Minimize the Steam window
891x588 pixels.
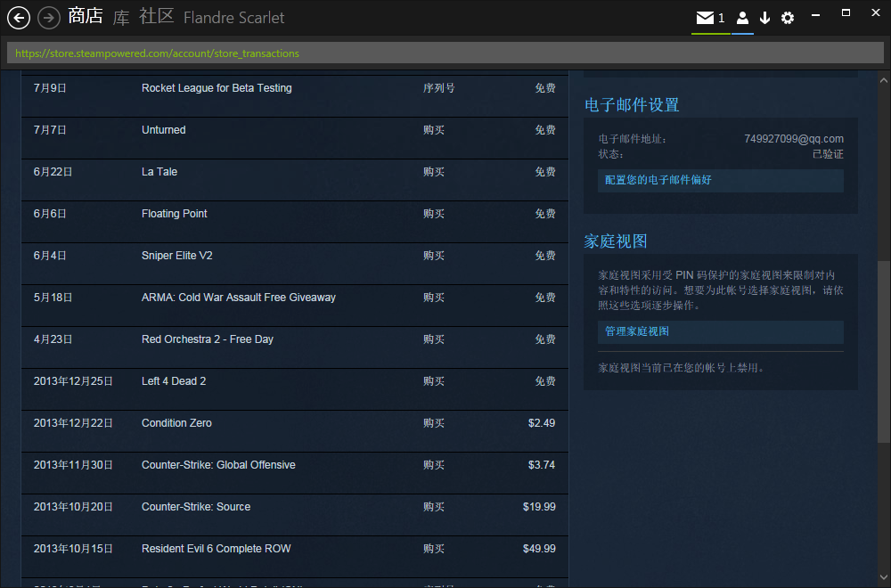(x=815, y=16)
